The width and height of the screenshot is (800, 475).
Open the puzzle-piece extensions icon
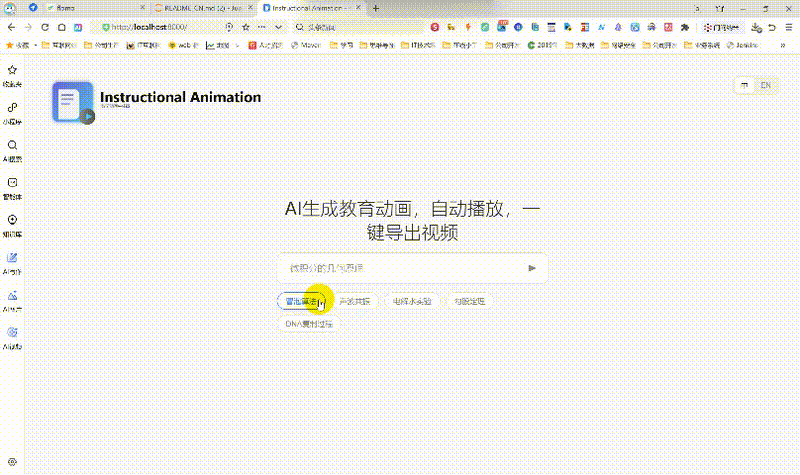[x=685, y=27]
